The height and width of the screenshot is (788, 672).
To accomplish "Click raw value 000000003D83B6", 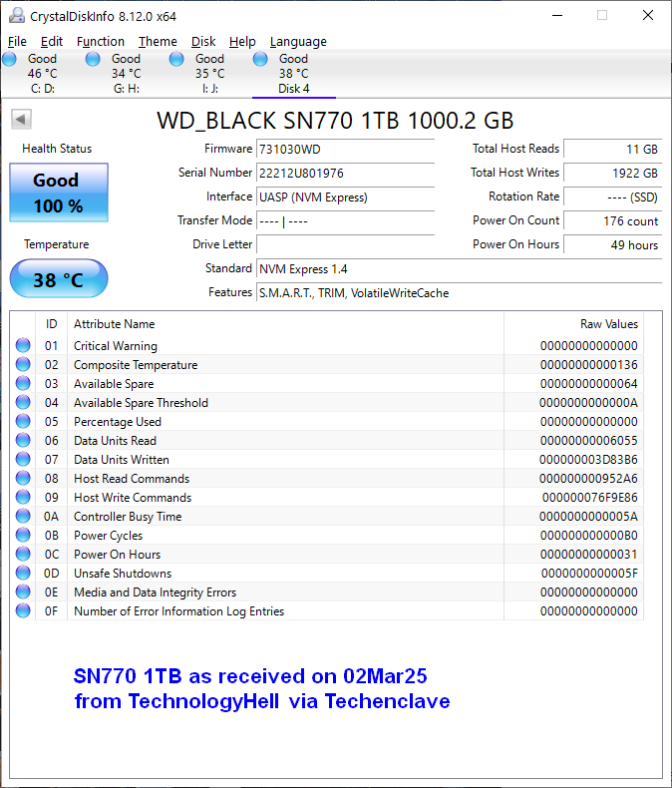I will [x=588, y=459].
